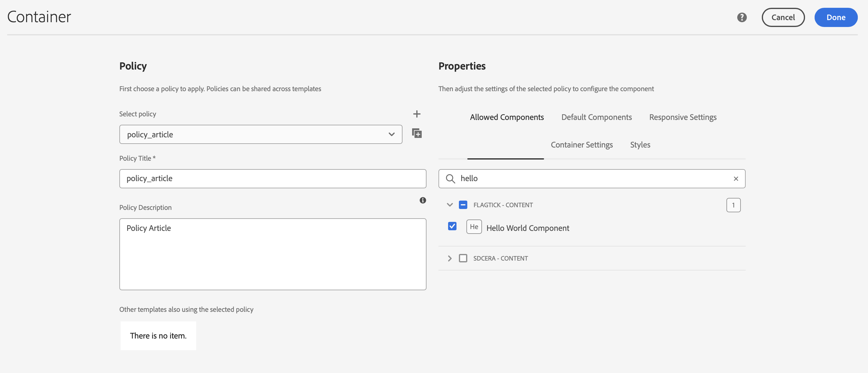This screenshot has height=373, width=868.
Task: Toggle the FLAGTICK - CONTENT group checkbox
Action: [x=463, y=205]
